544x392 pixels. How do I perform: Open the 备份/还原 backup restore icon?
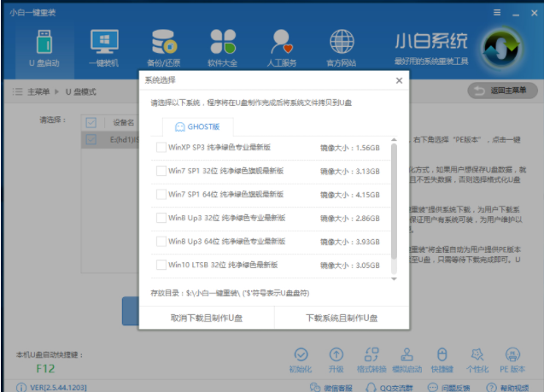pos(162,48)
